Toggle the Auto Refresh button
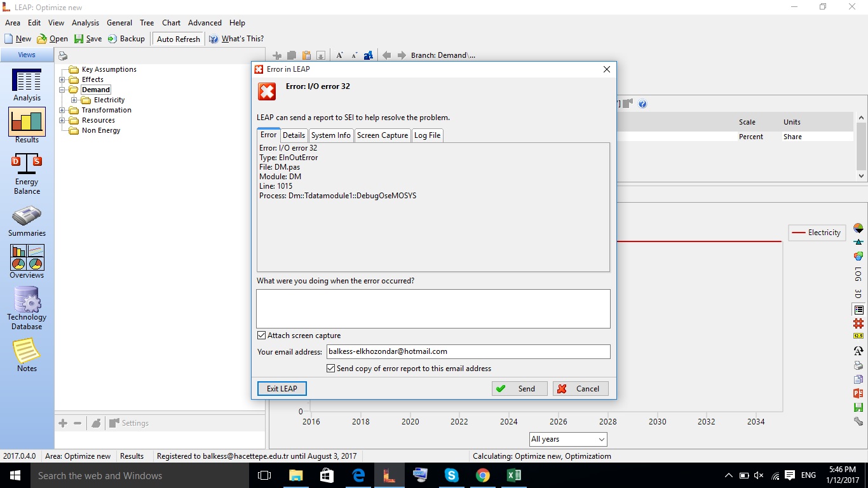The width and height of the screenshot is (868, 488). [178, 39]
